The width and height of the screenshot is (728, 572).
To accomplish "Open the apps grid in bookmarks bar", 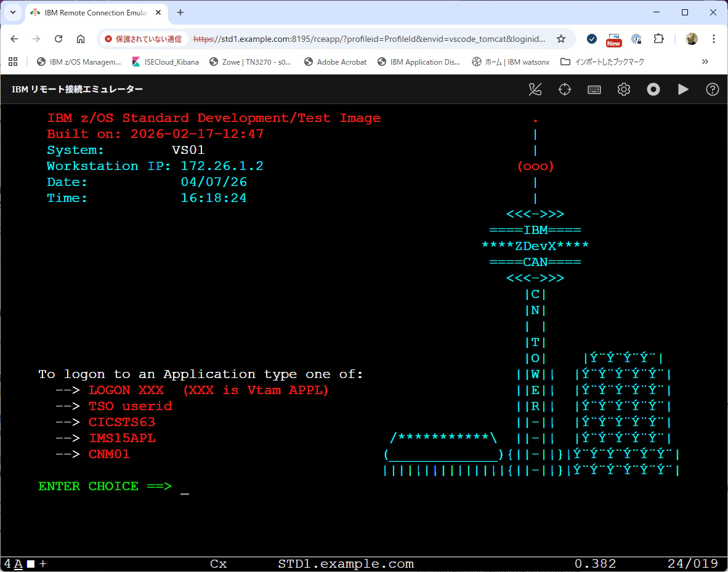I will (x=13, y=62).
